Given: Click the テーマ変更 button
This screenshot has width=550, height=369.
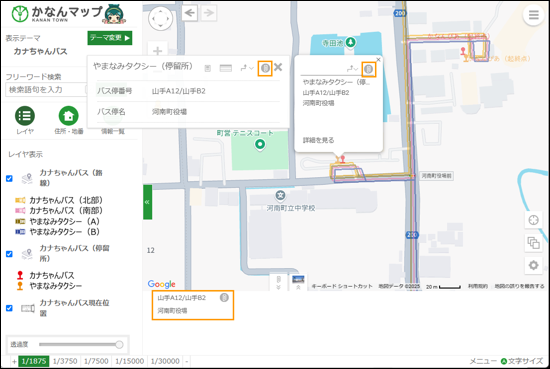Looking at the screenshot, I should click(110, 38).
